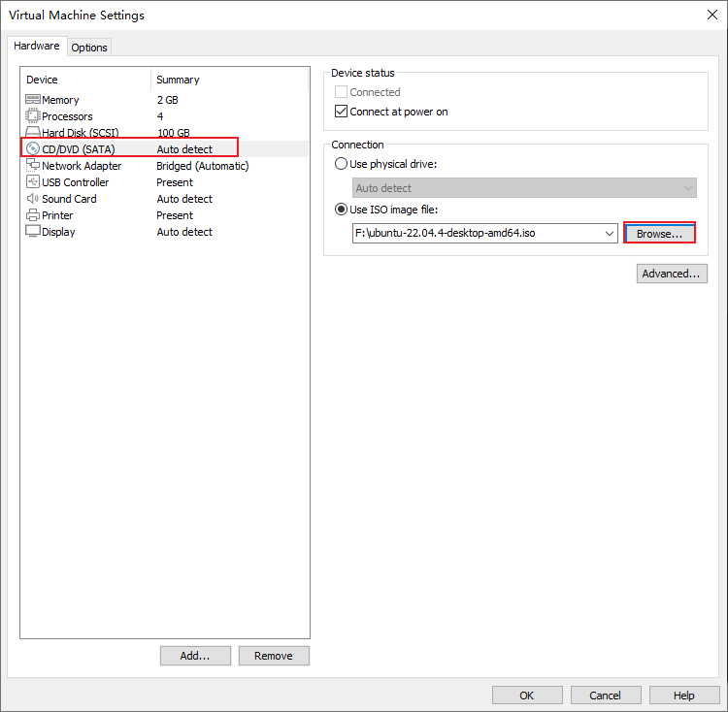The height and width of the screenshot is (712, 728).
Task: Click the Browse... button
Action: (x=659, y=234)
